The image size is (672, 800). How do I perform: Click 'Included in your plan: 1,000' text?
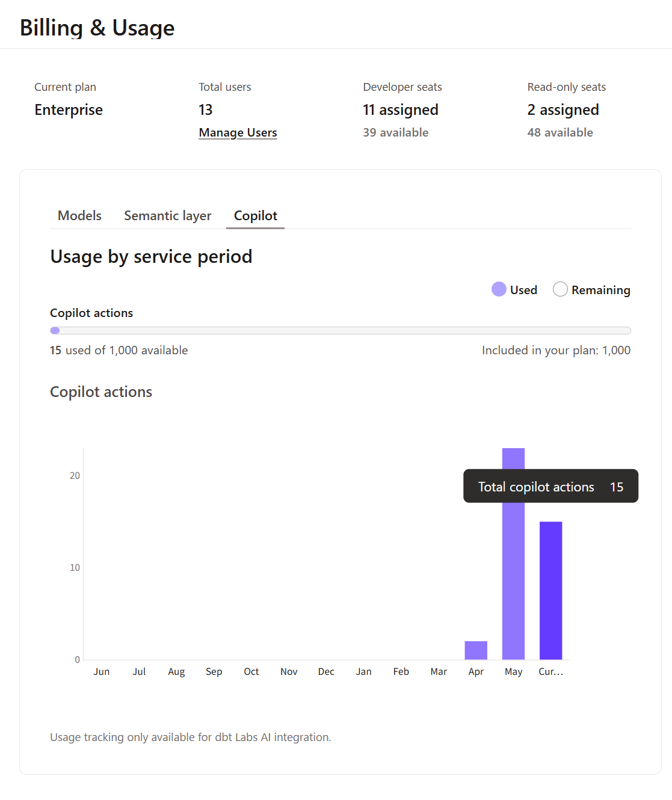coord(556,350)
